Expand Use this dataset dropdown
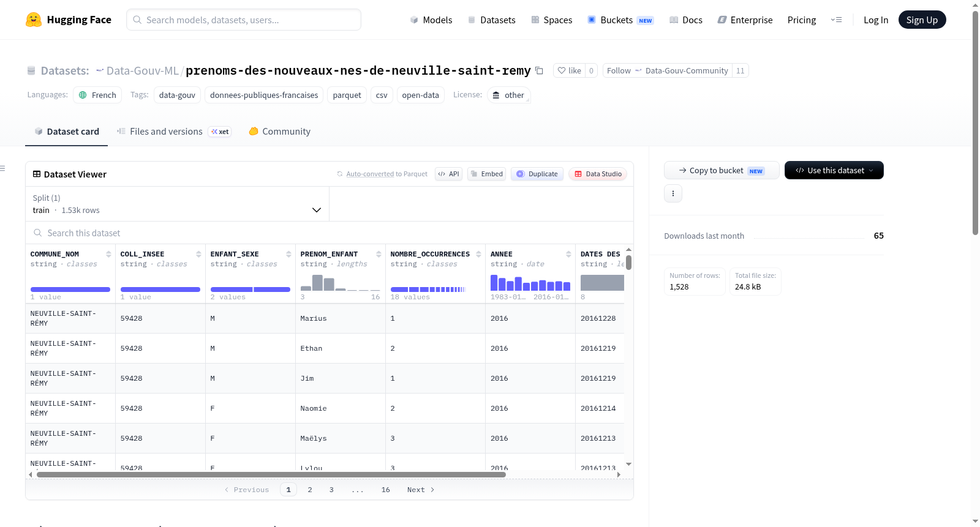 (834, 170)
